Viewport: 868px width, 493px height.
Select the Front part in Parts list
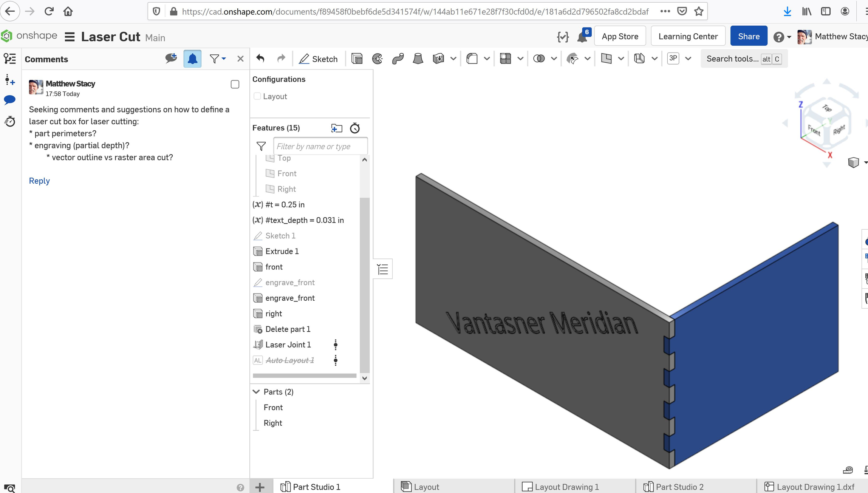273,407
